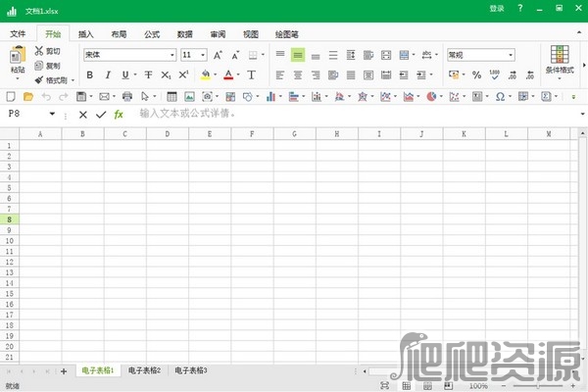Switch to the 视图 tab
The width and height of the screenshot is (588, 392).
(x=251, y=34)
